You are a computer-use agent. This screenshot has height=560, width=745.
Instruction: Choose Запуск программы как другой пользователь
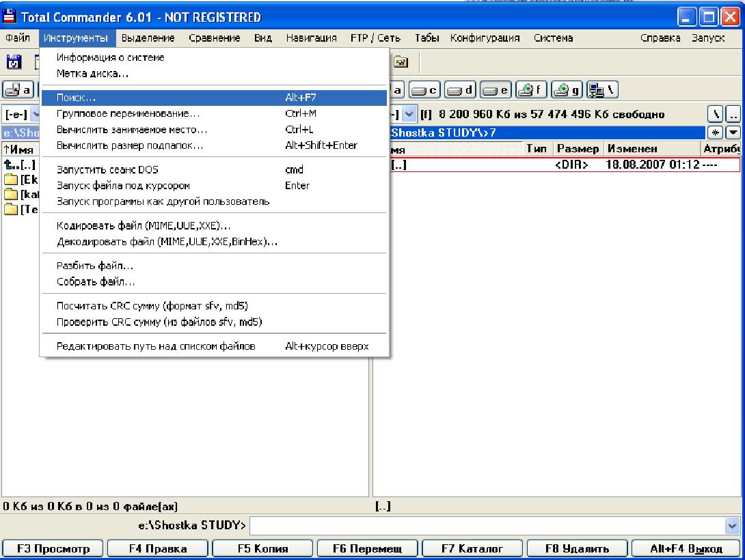215,201
